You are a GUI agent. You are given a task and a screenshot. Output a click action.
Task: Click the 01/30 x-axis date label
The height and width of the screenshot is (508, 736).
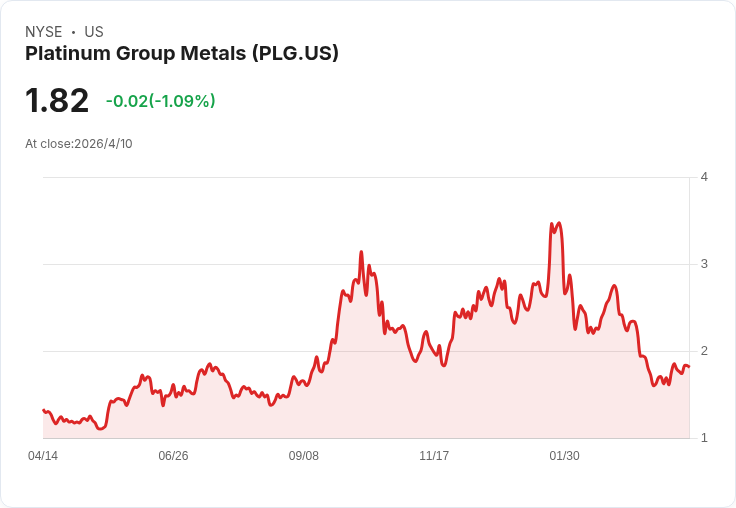coord(564,456)
